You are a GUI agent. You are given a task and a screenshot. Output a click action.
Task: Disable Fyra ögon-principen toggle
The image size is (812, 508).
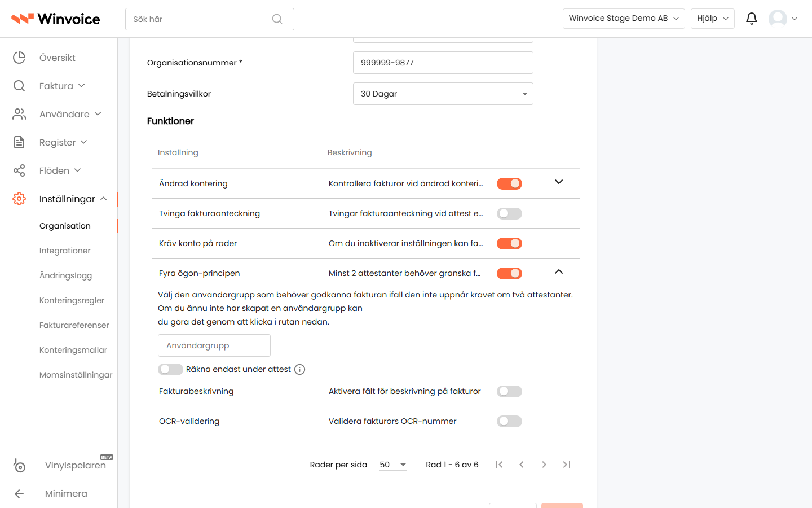[x=509, y=273]
